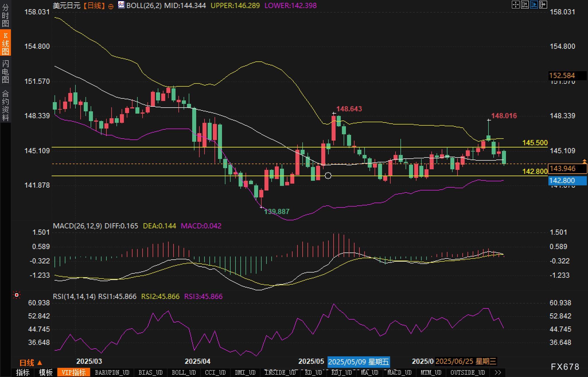Click the second chart-axis tool icon
Viewport: 588px width, 377px height.
[x=525, y=5]
